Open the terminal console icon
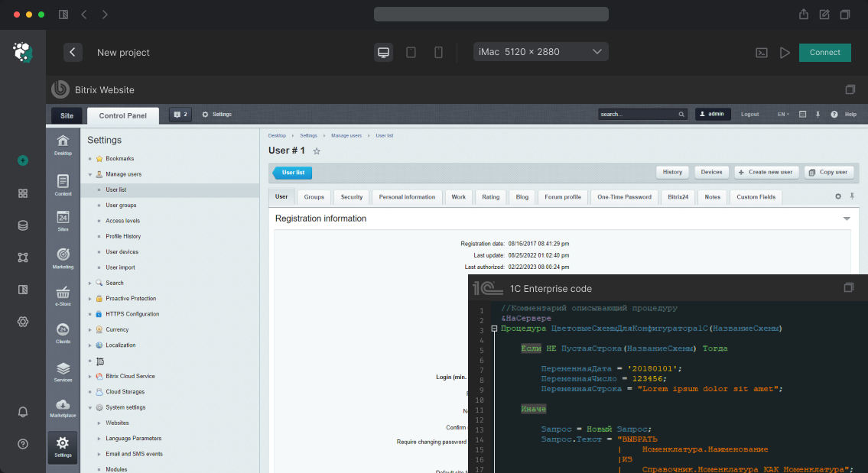The height and width of the screenshot is (473, 868). click(761, 53)
